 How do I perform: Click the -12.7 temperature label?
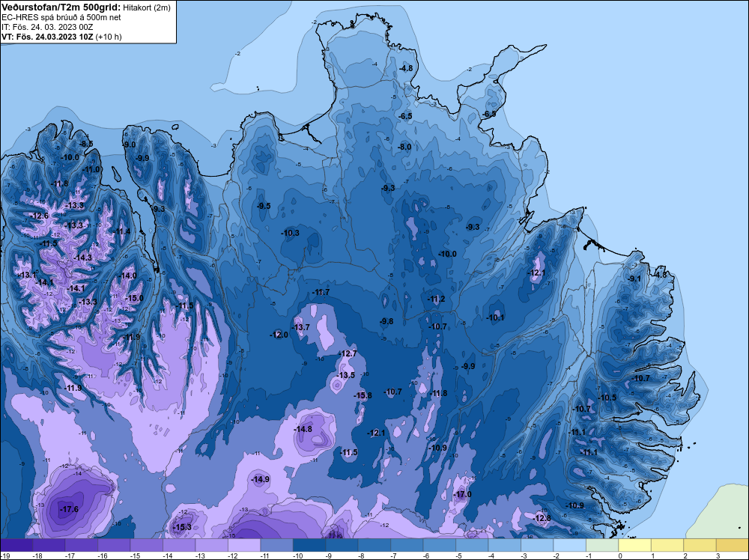click(x=348, y=354)
